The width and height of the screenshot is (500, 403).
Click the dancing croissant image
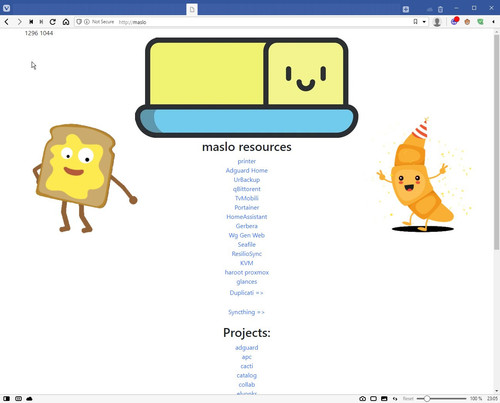[424, 174]
